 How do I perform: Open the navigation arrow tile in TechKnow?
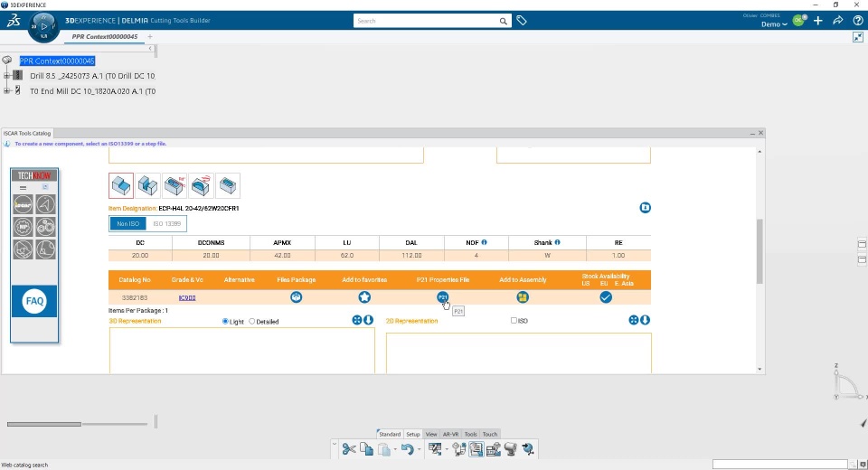[x=46, y=205]
